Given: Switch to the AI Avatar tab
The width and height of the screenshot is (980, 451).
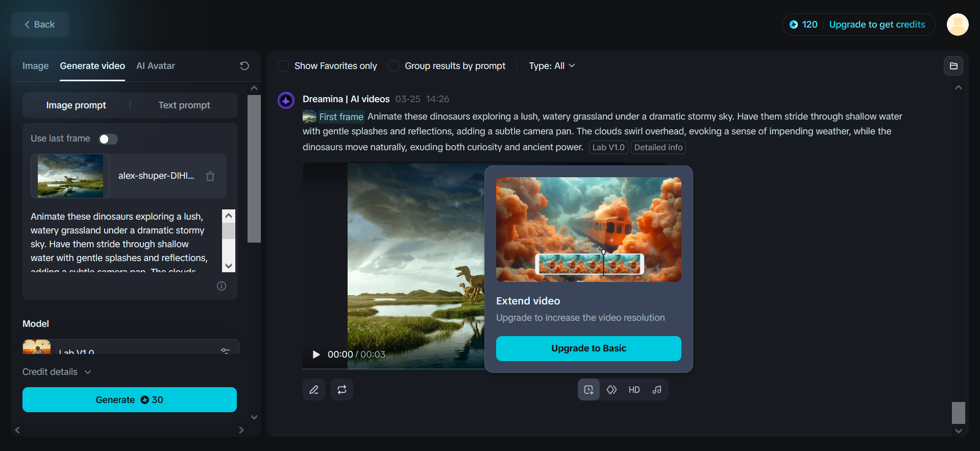Looking at the screenshot, I should (156, 66).
